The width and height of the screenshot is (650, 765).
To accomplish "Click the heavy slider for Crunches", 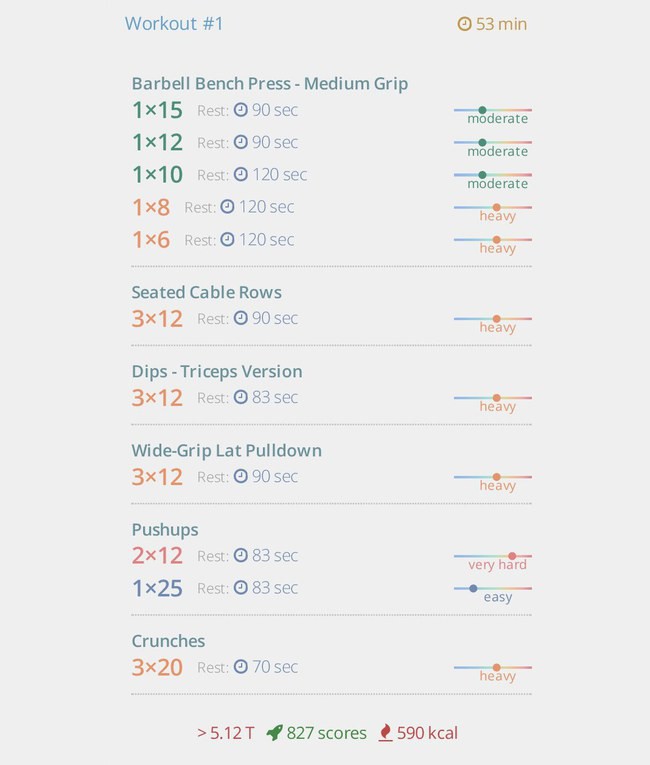I will point(493,667).
